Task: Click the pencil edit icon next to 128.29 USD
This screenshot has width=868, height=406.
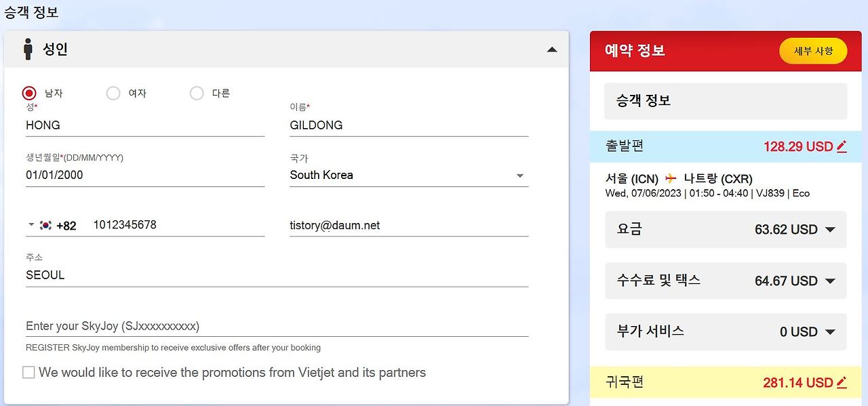Action: point(842,146)
